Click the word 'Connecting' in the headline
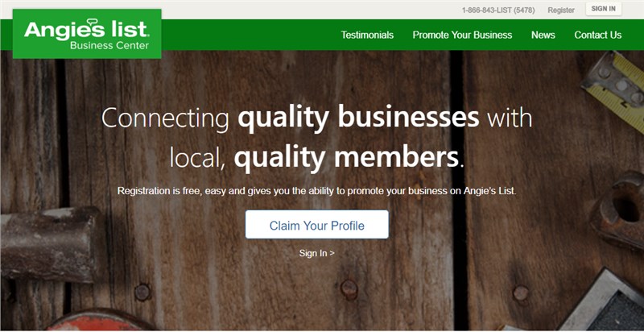This screenshot has width=644, height=332. (165, 118)
